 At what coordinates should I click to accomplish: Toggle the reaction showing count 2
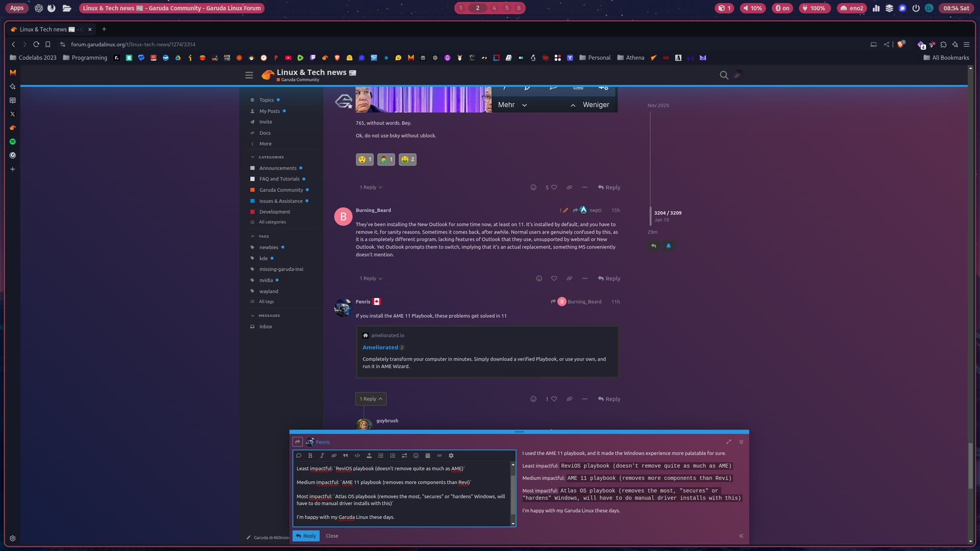click(407, 159)
